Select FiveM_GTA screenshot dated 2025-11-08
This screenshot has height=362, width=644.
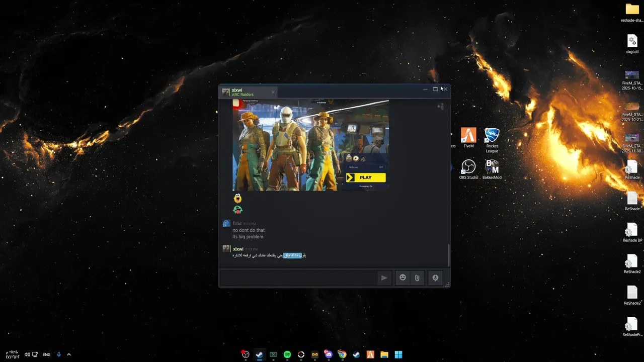632,143
